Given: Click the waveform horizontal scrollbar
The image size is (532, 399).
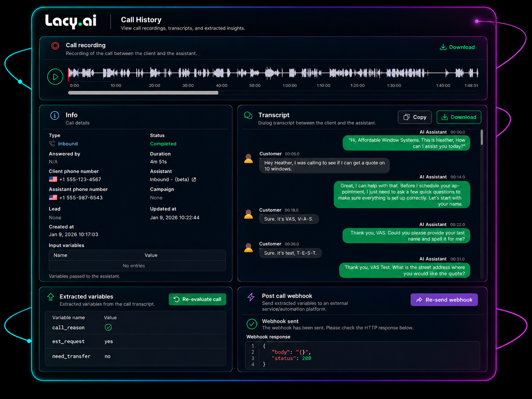Looking at the screenshot, I should click(143, 93).
